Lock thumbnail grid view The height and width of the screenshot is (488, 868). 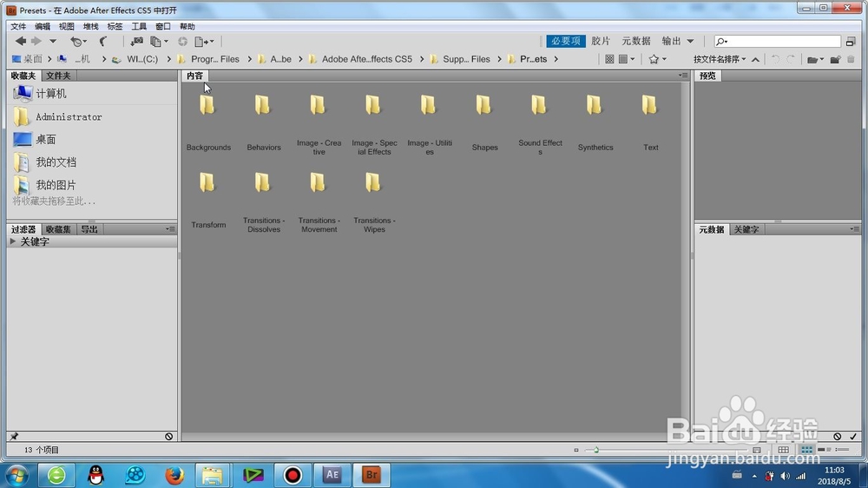pos(783,450)
